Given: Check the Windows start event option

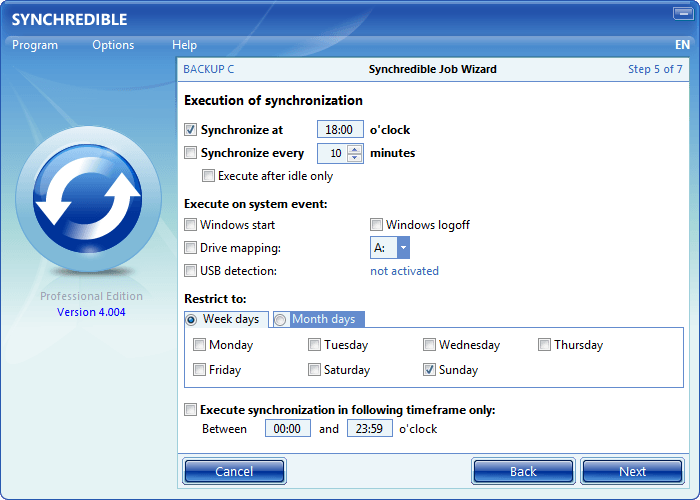Looking at the screenshot, I should pyautogui.click(x=191, y=225).
